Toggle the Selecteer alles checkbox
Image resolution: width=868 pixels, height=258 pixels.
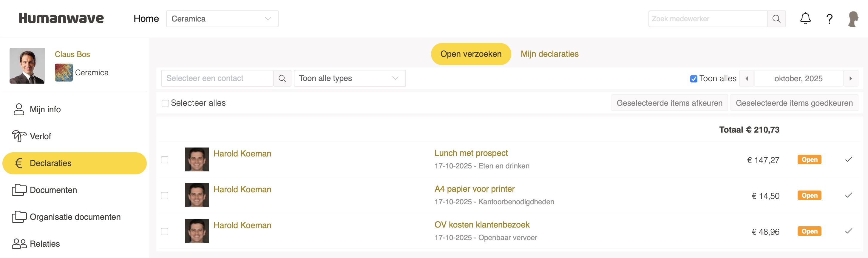click(x=165, y=103)
